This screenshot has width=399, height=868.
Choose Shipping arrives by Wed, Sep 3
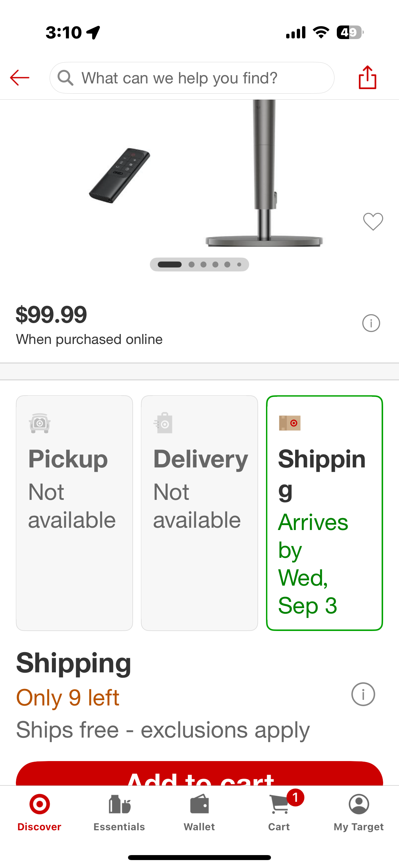[x=325, y=513]
